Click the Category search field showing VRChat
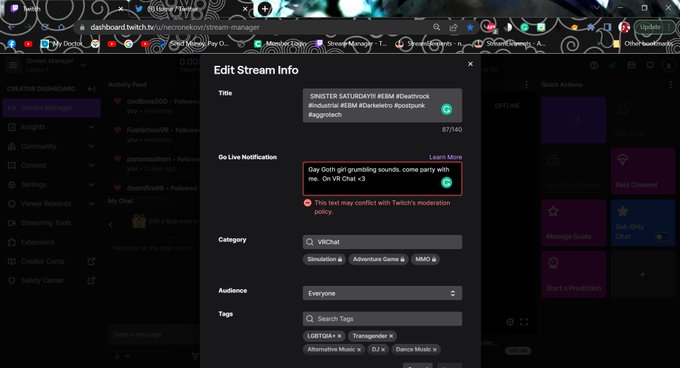Screen dimensions: 680x368 pos(382,242)
